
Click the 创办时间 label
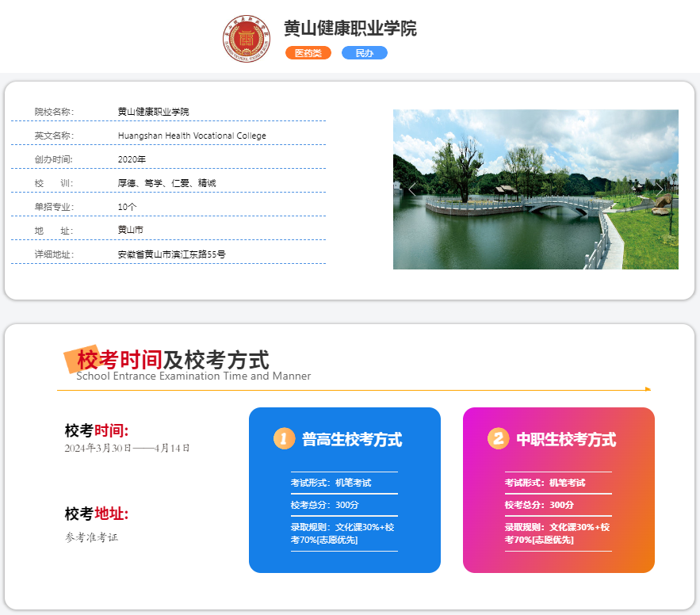[x=54, y=159]
